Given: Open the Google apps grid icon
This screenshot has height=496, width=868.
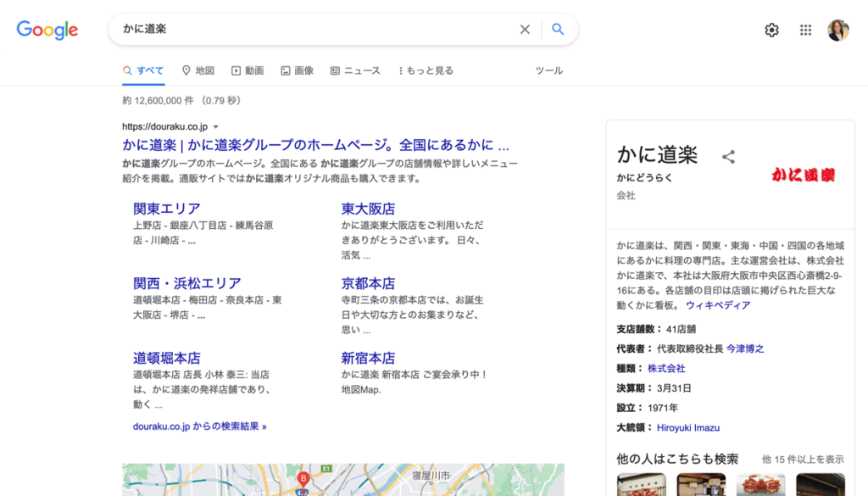Looking at the screenshot, I should 805,30.
